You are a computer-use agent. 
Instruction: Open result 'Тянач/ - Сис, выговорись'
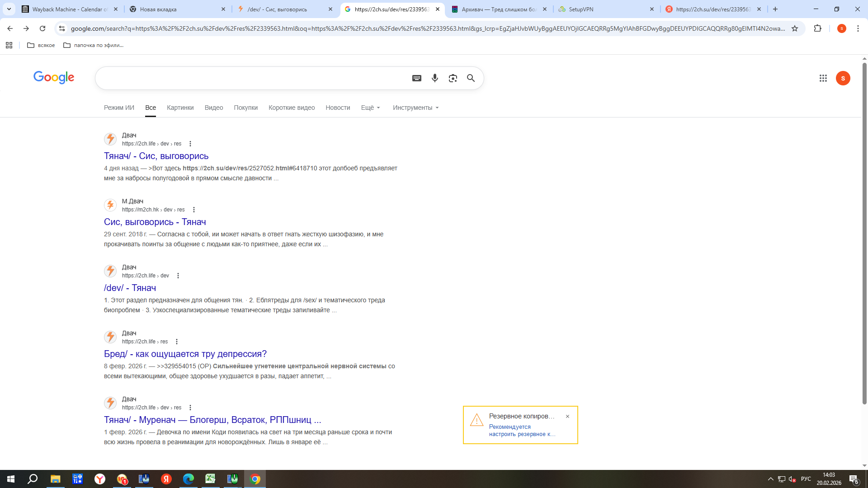coord(156,156)
